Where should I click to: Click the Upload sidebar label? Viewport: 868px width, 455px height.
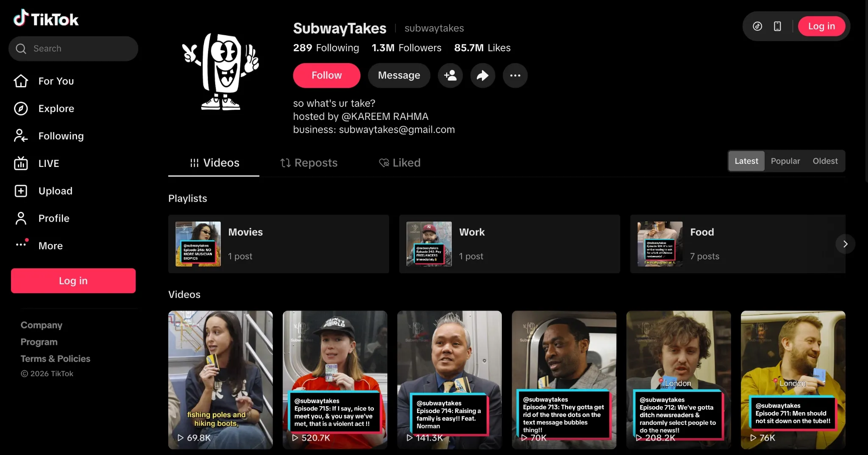point(56,191)
